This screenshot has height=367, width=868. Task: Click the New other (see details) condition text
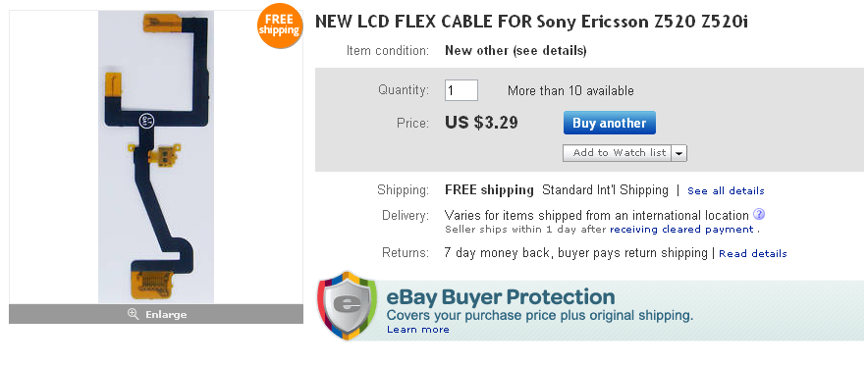[515, 51]
